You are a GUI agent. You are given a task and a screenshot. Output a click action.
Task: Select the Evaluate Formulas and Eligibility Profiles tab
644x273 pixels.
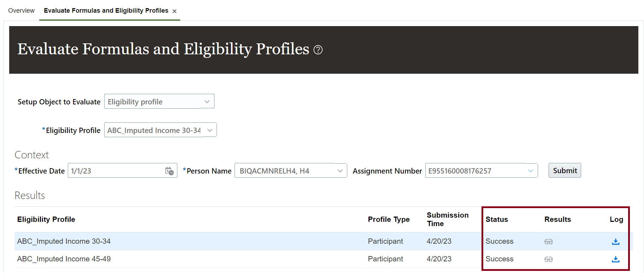(106, 11)
